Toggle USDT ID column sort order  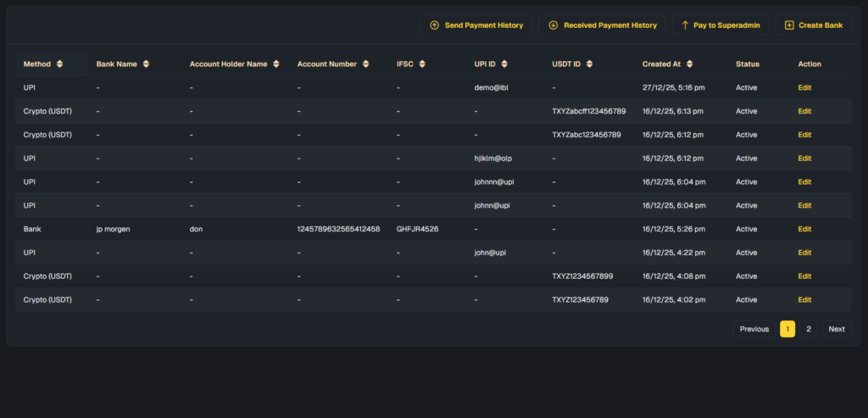(x=589, y=64)
